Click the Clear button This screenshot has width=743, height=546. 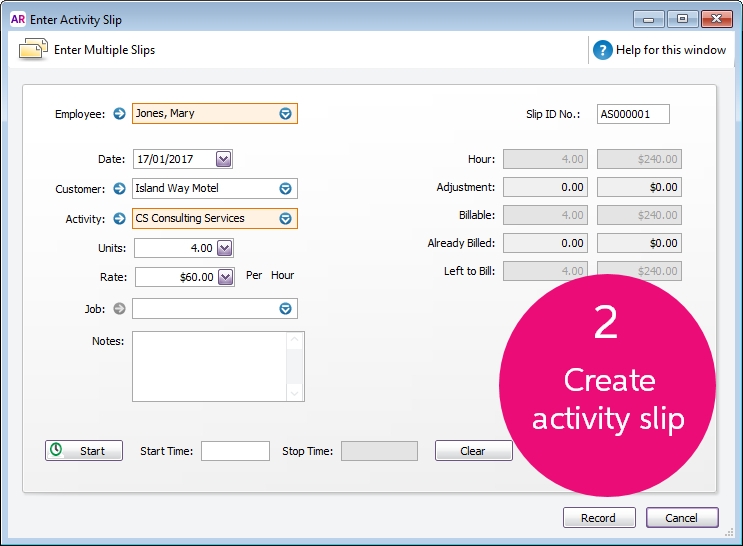[x=473, y=451]
